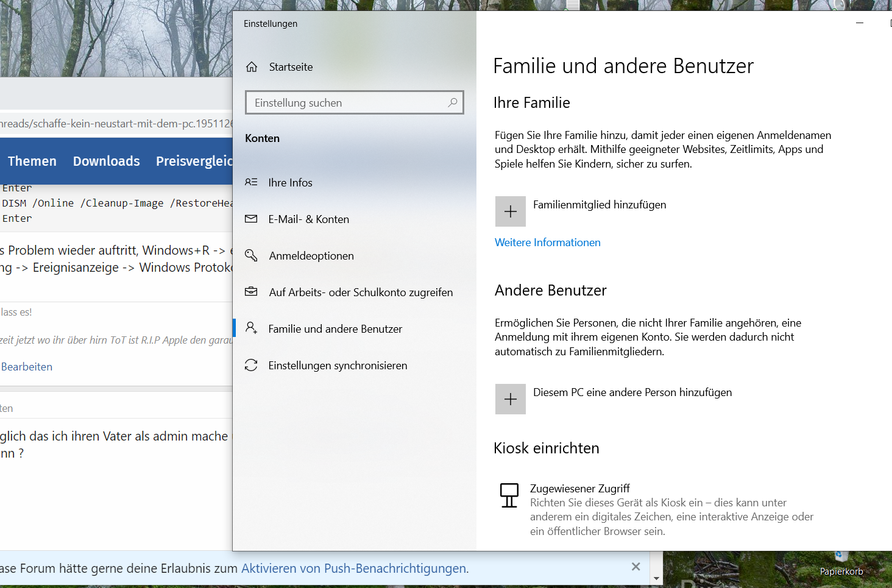Focus the Einstellung suchen search field
The image size is (892, 588).
[354, 102]
